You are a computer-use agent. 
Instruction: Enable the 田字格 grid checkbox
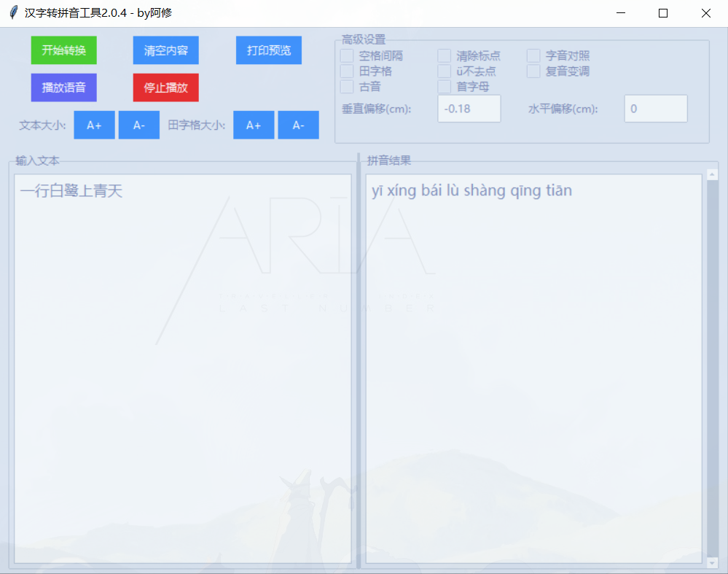coord(346,71)
